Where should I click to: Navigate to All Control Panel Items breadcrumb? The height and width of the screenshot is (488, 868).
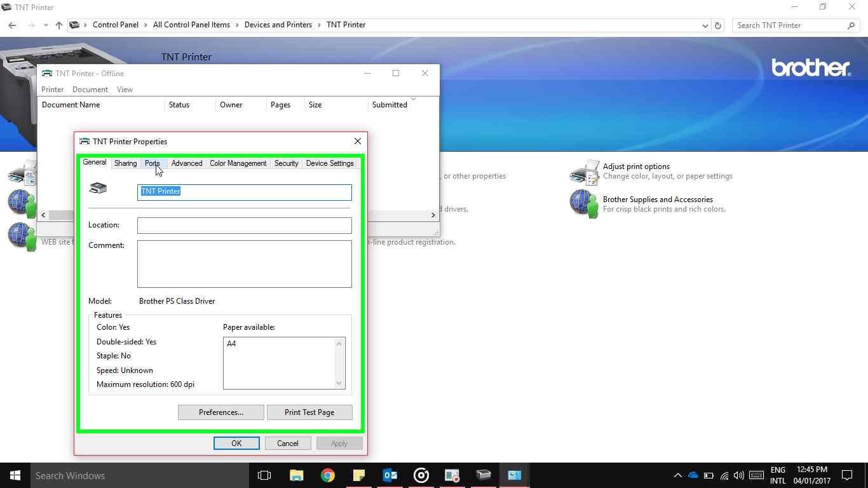[191, 25]
